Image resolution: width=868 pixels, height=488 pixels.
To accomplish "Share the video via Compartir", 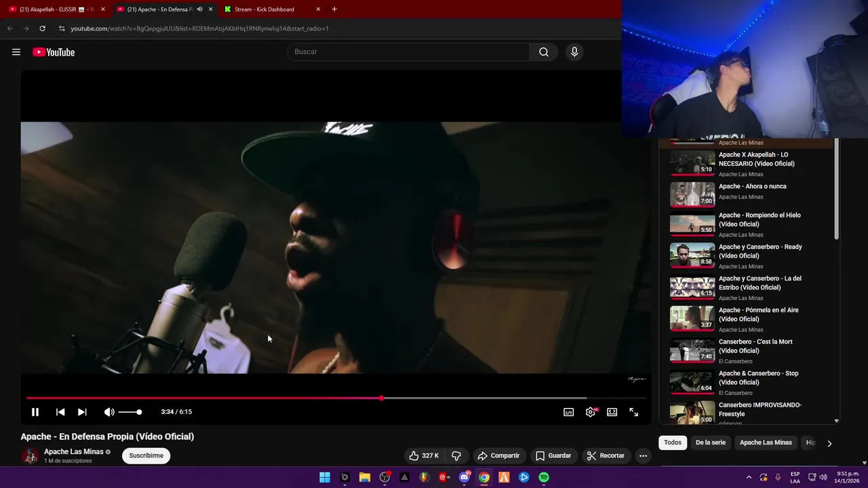I will pyautogui.click(x=498, y=455).
